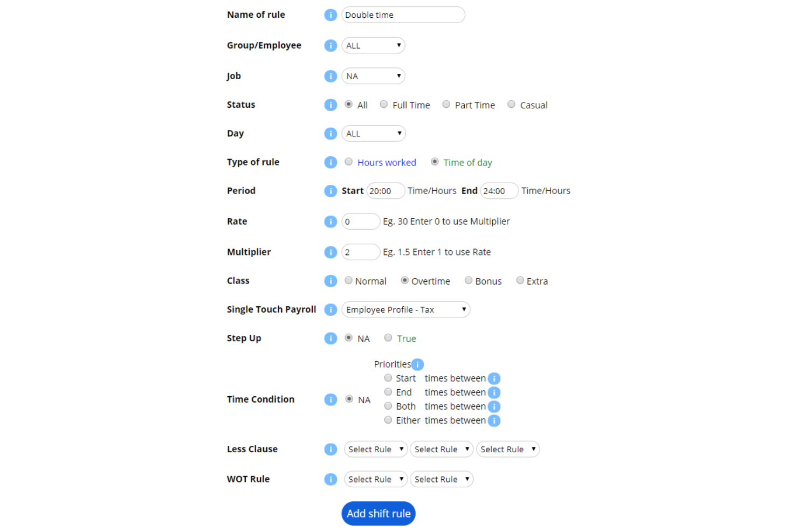This screenshot has width=798, height=532.
Task: Click the Period info icon
Action: click(x=331, y=191)
